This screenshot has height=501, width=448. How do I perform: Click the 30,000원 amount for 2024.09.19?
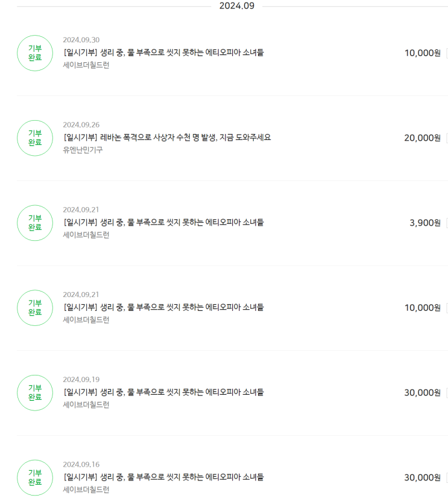pos(422,393)
